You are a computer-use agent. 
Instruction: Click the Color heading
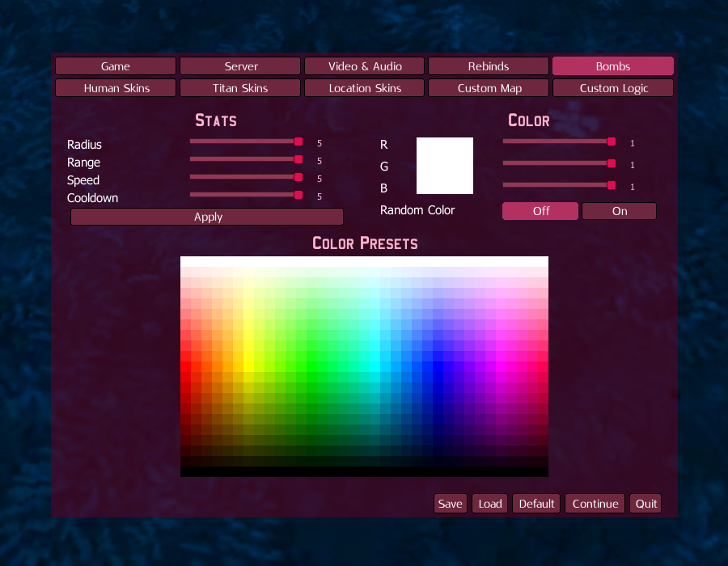click(x=529, y=120)
